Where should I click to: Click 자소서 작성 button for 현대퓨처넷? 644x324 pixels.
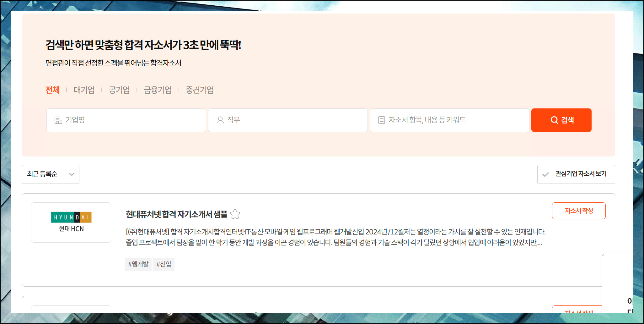coord(579,211)
